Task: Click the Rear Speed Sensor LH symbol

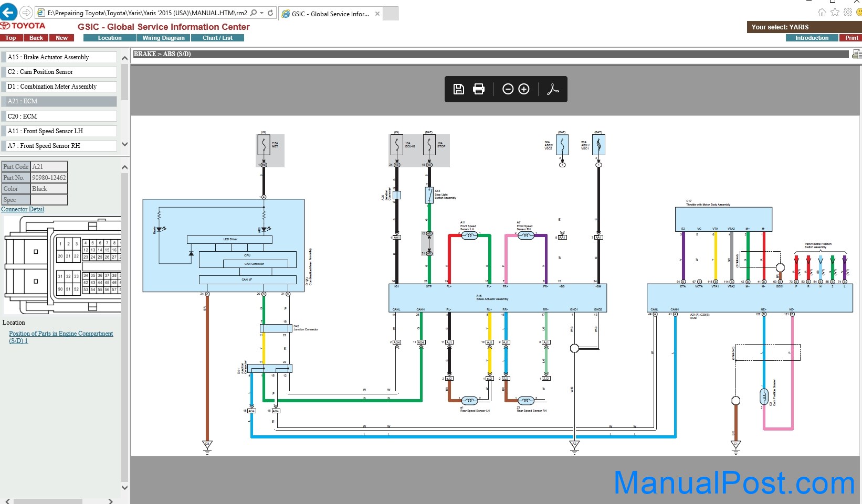Action: point(469,401)
